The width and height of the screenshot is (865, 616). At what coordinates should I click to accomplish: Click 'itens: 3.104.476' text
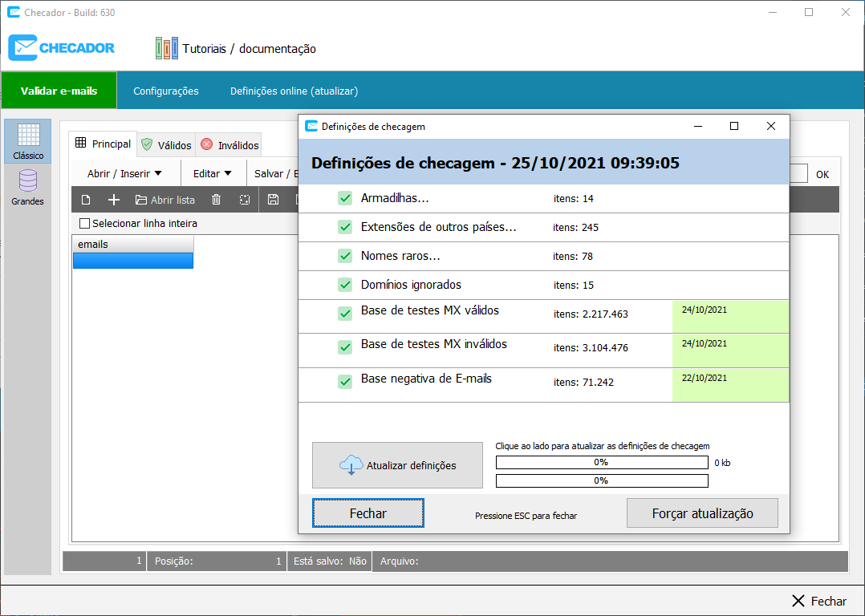[x=591, y=347]
